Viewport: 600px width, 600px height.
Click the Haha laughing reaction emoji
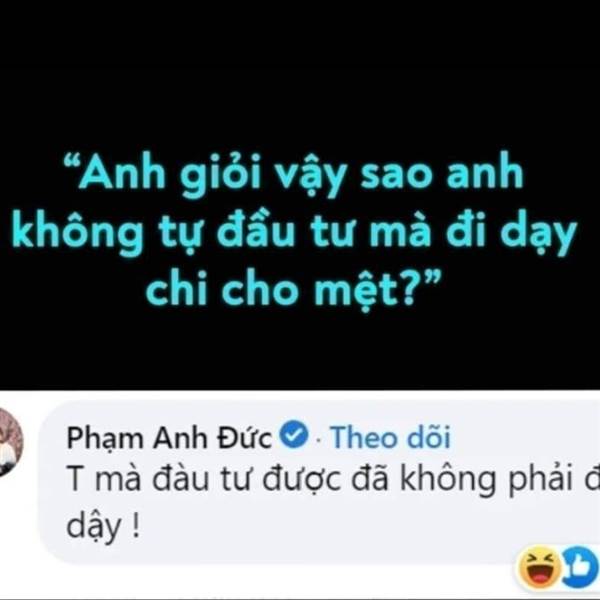(540, 568)
